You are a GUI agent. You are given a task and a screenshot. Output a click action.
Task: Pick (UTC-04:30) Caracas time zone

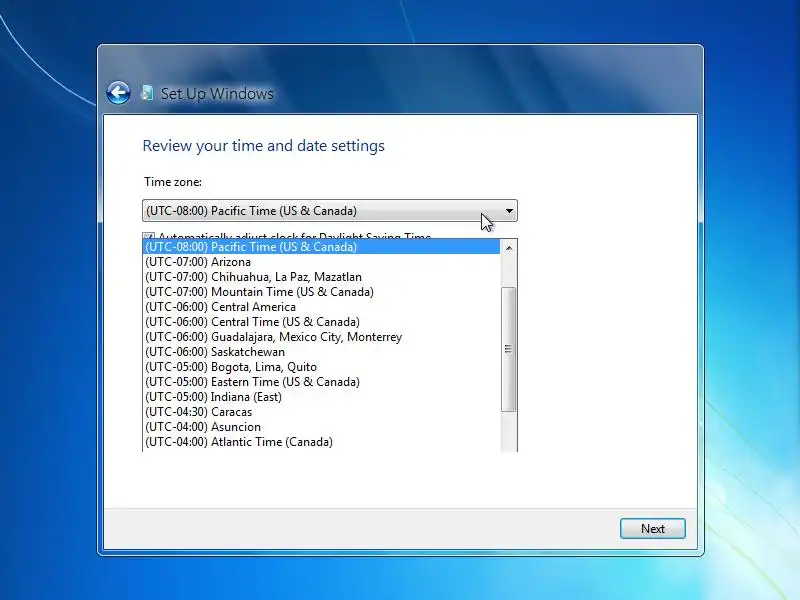(321, 412)
